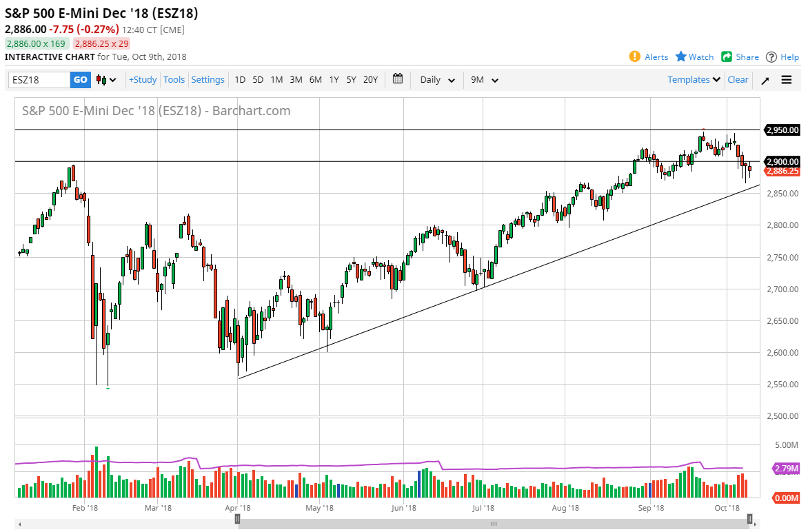Open the hamburger menu icon
The height and width of the screenshot is (532, 808).
[x=786, y=79]
